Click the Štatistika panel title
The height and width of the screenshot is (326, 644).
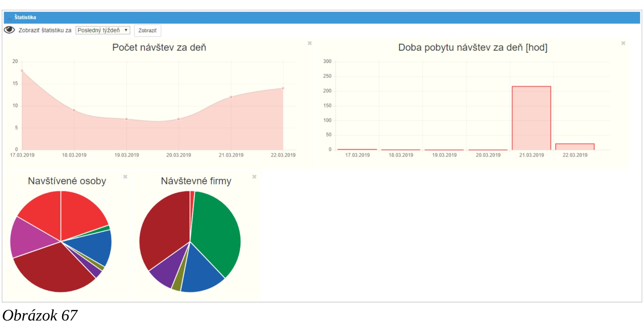pyautogui.click(x=25, y=17)
